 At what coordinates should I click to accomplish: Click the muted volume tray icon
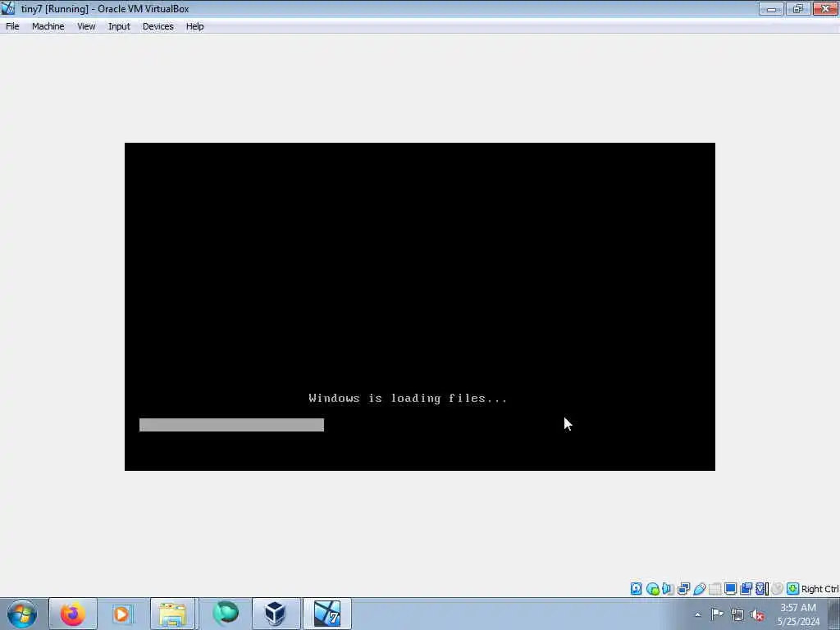tap(757, 614)
